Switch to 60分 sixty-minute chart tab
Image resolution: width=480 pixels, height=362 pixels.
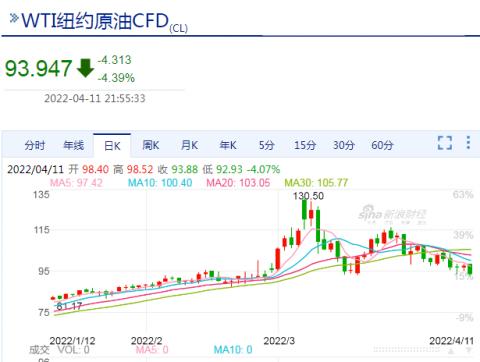coord(382,145)
